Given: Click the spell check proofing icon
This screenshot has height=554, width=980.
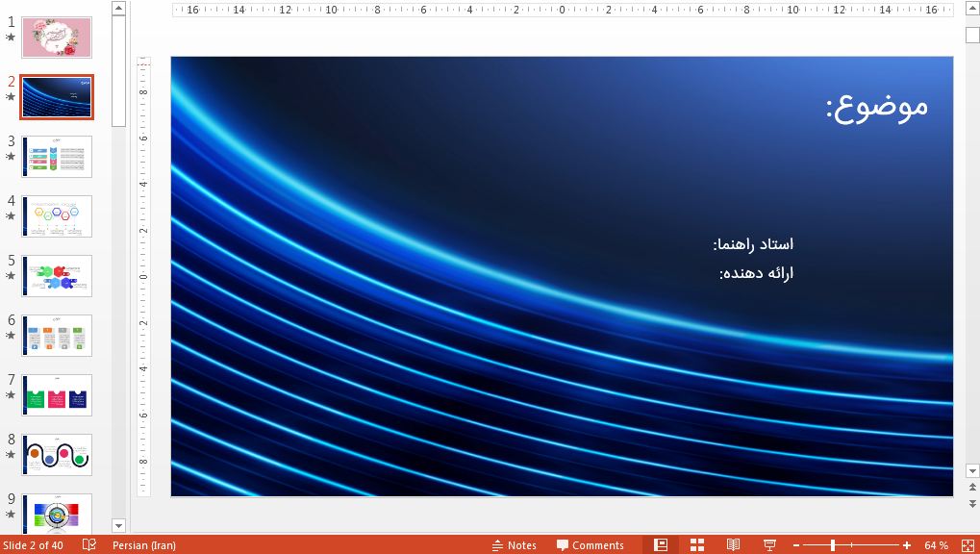Looking at the screenshot, I should pyautogui.click(x=89, y=545).
